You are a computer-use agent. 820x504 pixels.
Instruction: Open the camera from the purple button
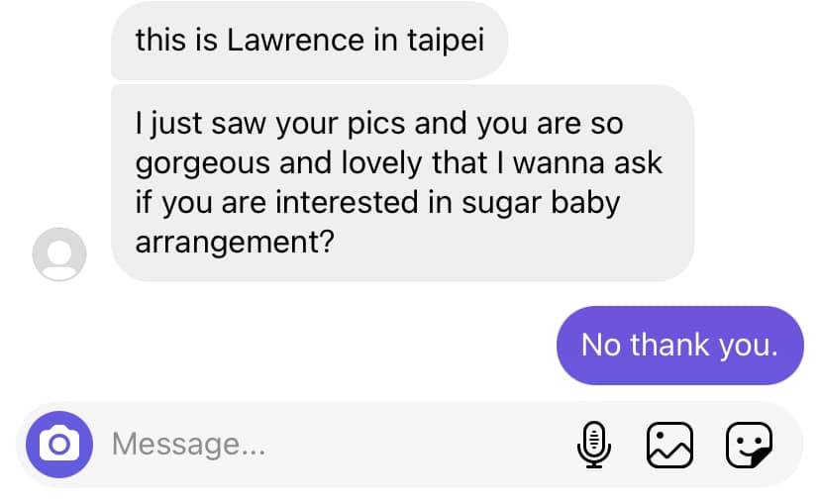pos(58,444)
